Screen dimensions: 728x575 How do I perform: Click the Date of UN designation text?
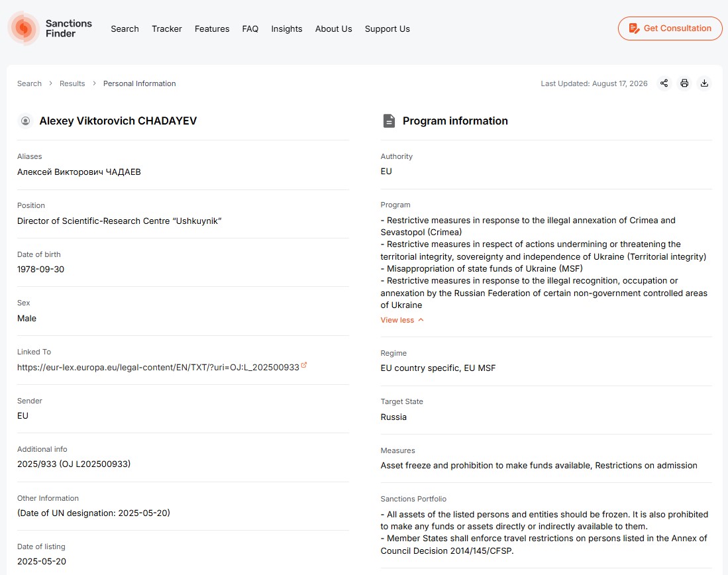pyautogui.click(x=94, y=513)
